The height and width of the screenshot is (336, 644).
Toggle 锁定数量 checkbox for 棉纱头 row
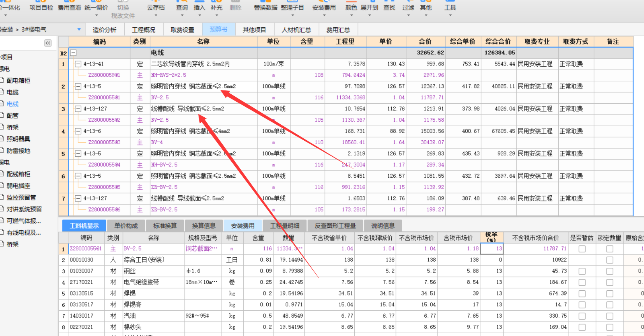610,327
